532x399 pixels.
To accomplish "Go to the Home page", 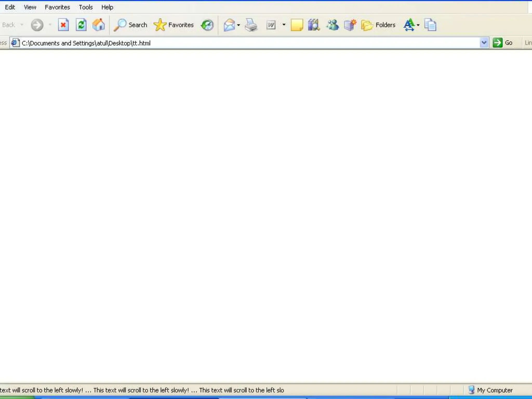I will [x=98, y=25].
